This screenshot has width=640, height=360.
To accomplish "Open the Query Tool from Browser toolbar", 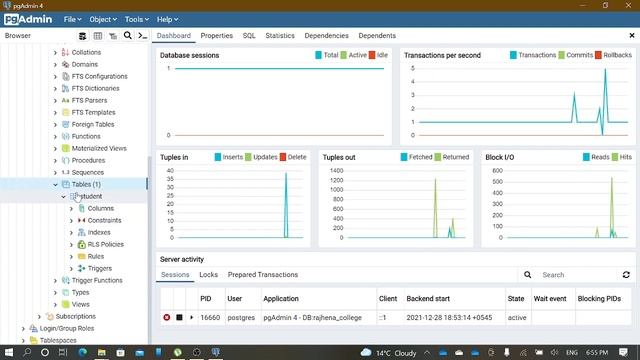I will coord(82,36).
